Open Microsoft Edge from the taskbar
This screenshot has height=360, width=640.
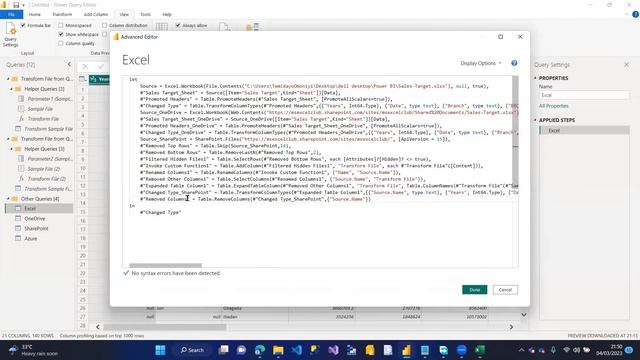click(x=260, y=350)
